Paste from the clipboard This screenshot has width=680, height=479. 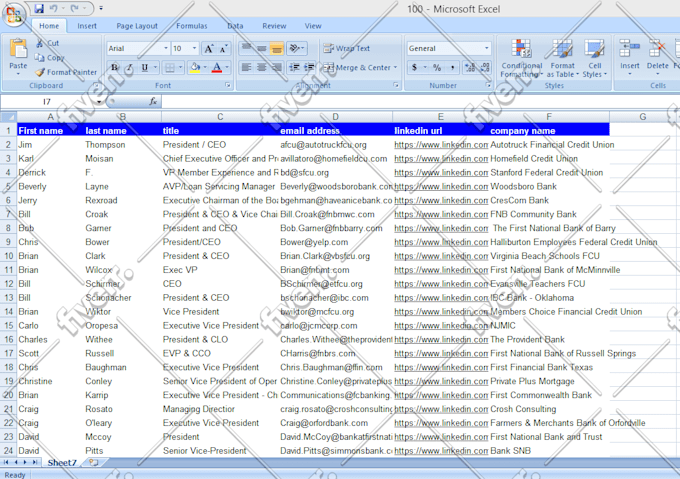(x=18, y=56)
